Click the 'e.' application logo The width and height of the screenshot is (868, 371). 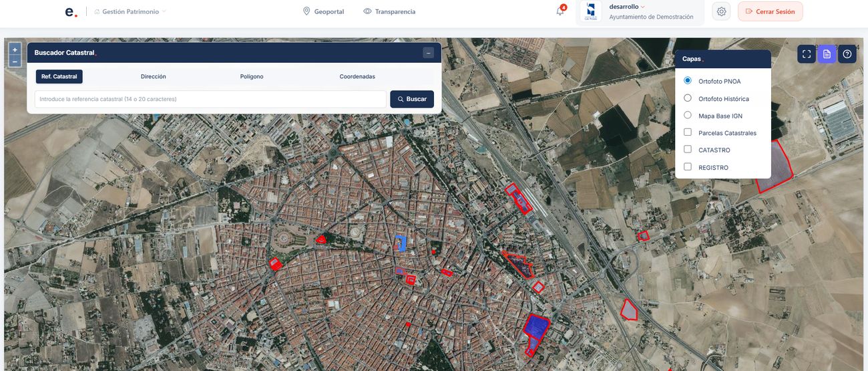point(71,11)
